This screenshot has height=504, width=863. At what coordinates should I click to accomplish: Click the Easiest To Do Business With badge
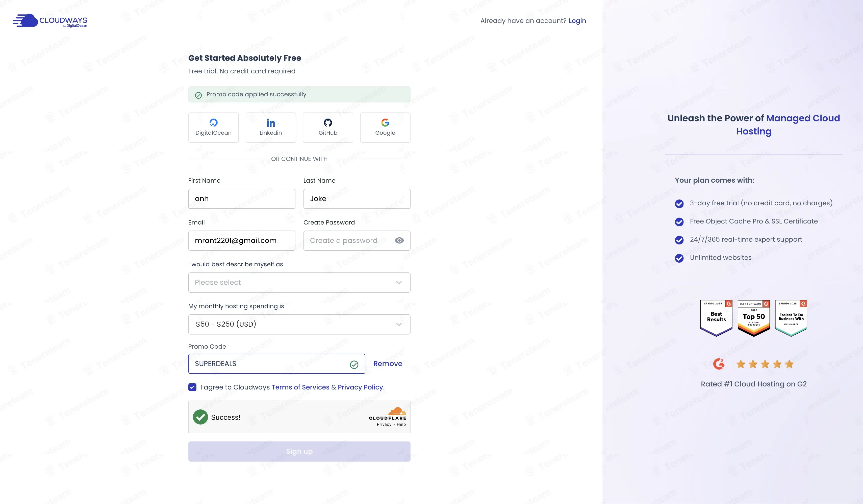tap(791, 318)
